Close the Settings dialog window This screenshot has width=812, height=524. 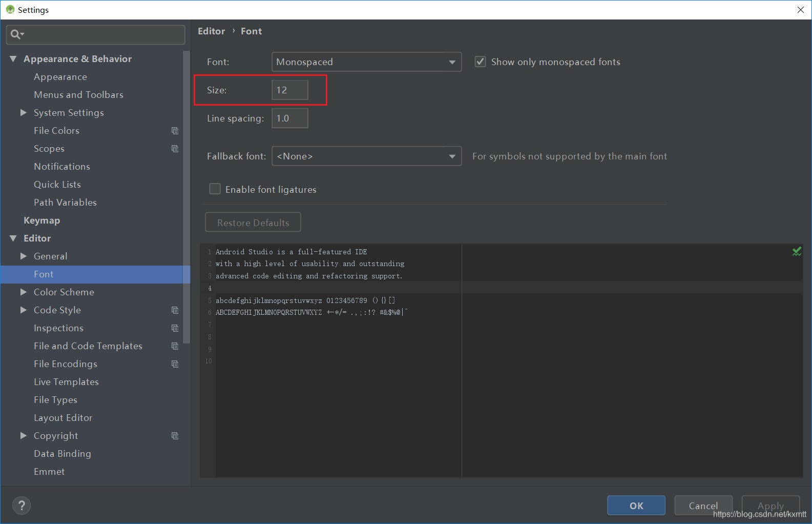point(801,10)
